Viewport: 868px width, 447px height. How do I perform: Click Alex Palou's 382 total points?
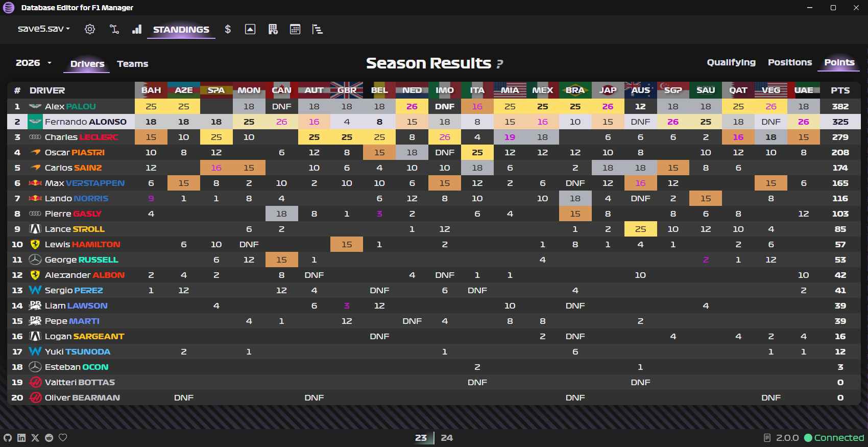pyautogui.click(x=840, y=106)
